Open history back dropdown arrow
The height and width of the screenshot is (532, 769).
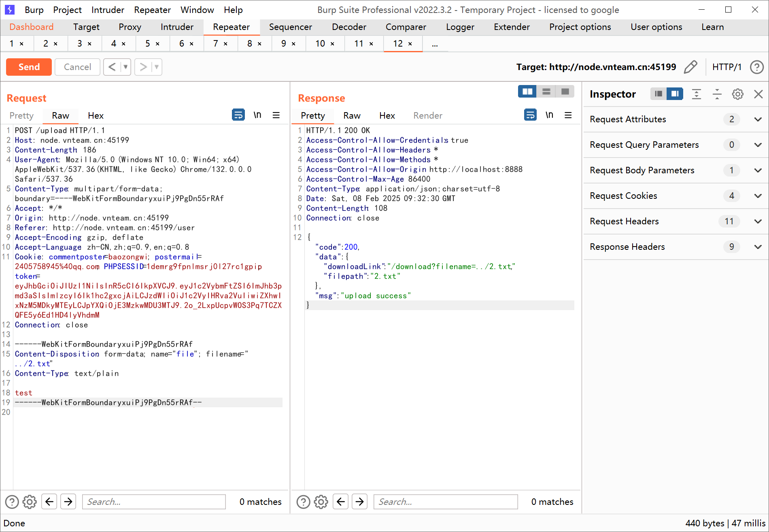[x=125, y=67]
